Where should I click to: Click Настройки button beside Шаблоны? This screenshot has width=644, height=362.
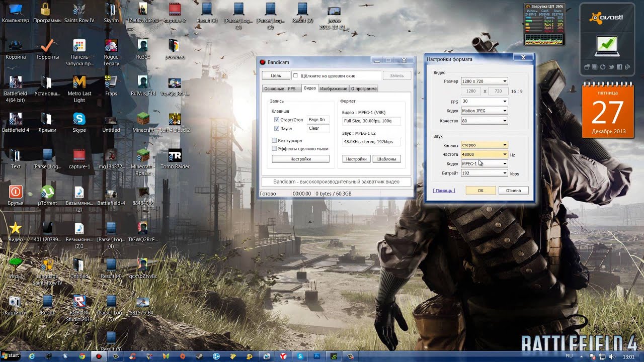[356, 159]
